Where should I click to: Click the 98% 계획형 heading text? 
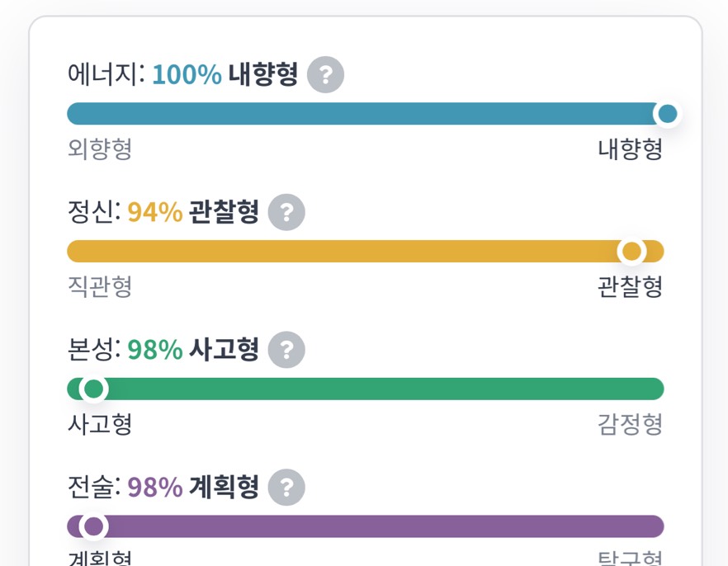193,487
